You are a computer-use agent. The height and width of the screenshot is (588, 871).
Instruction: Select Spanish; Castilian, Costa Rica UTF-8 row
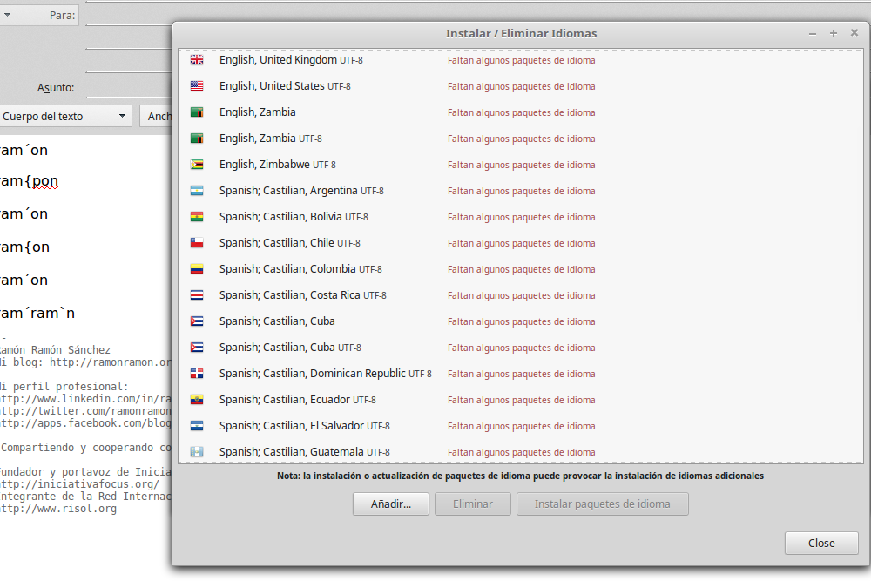pyautogui.click(x=302, y=295)
